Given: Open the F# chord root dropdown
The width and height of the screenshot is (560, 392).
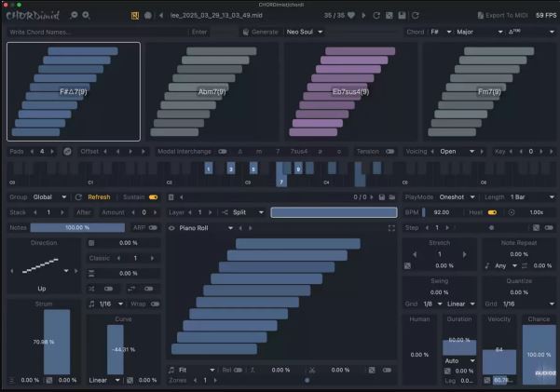Looking at the screenshot, I should coord(441,32).
